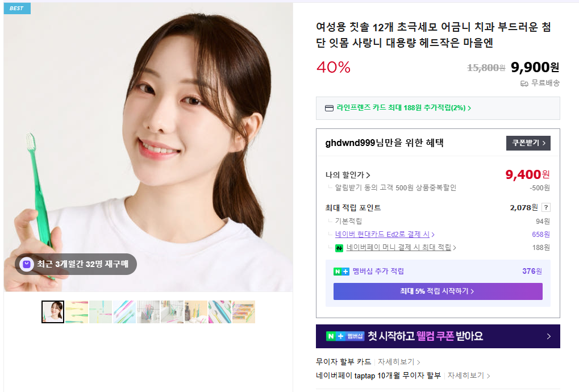Open 자세히보기 for taptap 10개월 무이자 할부
The width and height of the screenshot is (579, 392).
(469, 376)
